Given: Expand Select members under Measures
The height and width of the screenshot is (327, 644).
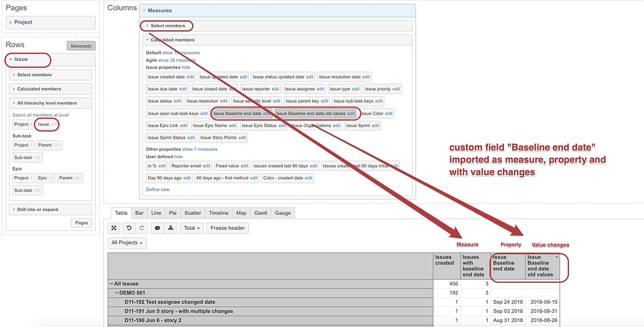Looking at the screenshot, I should coord(167,26).
